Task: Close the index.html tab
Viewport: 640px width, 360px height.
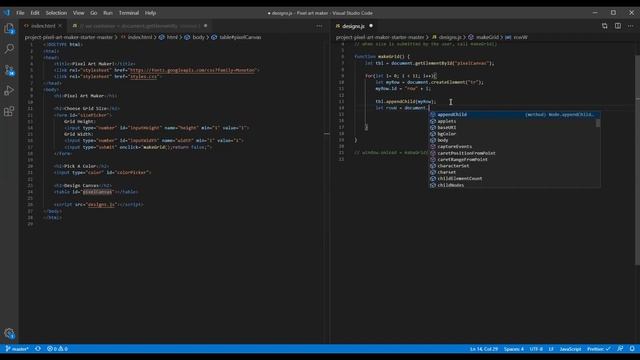Action: pyautogui.click(x=60, y=26)
